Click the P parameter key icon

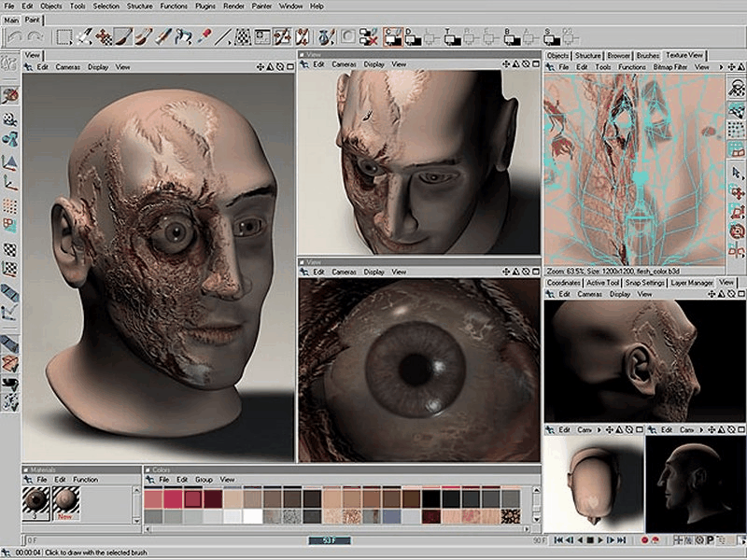pyautogui.click(x=710, y=540)
